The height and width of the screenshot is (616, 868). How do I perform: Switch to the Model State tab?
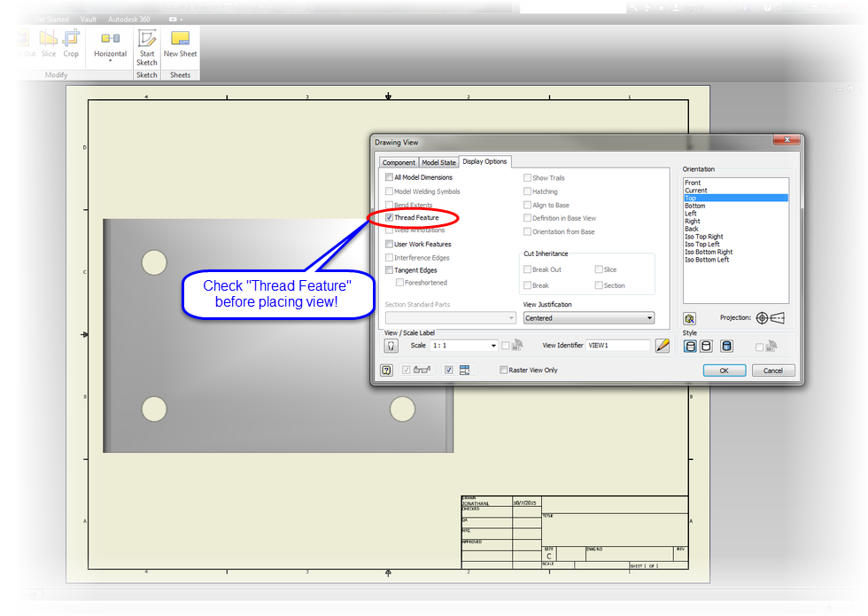coord(438,162)
